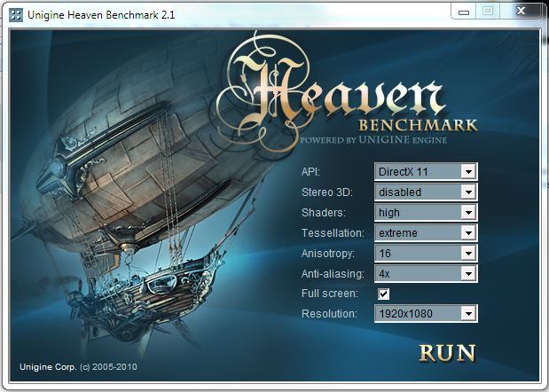Screen dimensions: 549x392
Task: Click the 'Unigine Corp. (c) 2005-2010' text
Action: [x=78, y=367]
